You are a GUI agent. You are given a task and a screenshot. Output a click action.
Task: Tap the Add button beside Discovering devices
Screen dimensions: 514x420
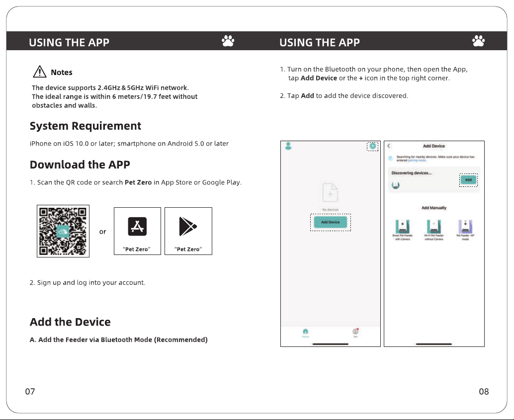click(468, 179)
